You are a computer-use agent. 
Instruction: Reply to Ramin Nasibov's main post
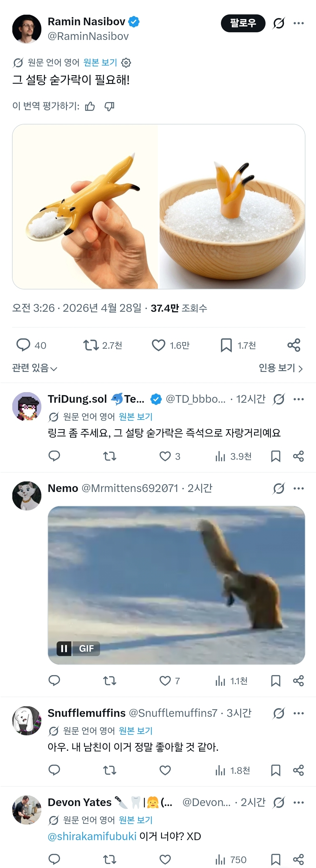pyautogui.click(x=23, y=345)
